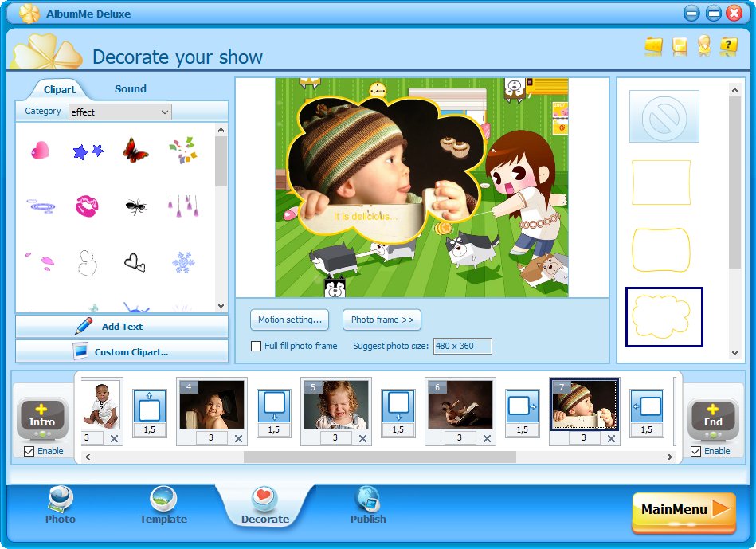
Task: Open the folder icon in top toolbar
Action: tap(654, 46)
